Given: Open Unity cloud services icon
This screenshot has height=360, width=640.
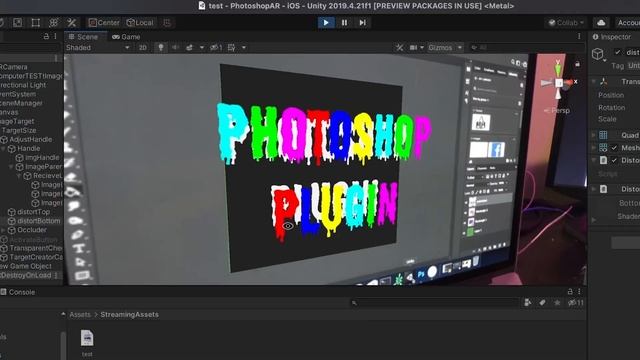Looking at the screenshot, I should tap(601, 22).
